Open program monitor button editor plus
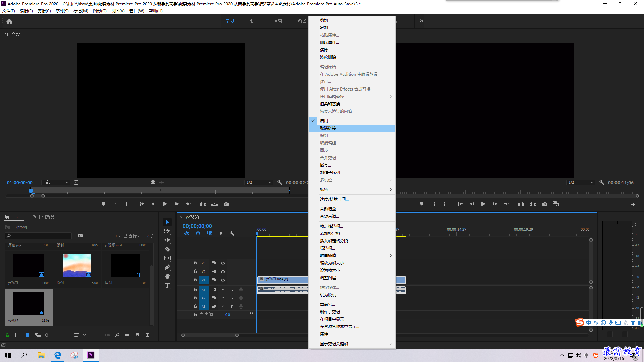This screenshot has width=644, height=362. [x=633, y=204]
